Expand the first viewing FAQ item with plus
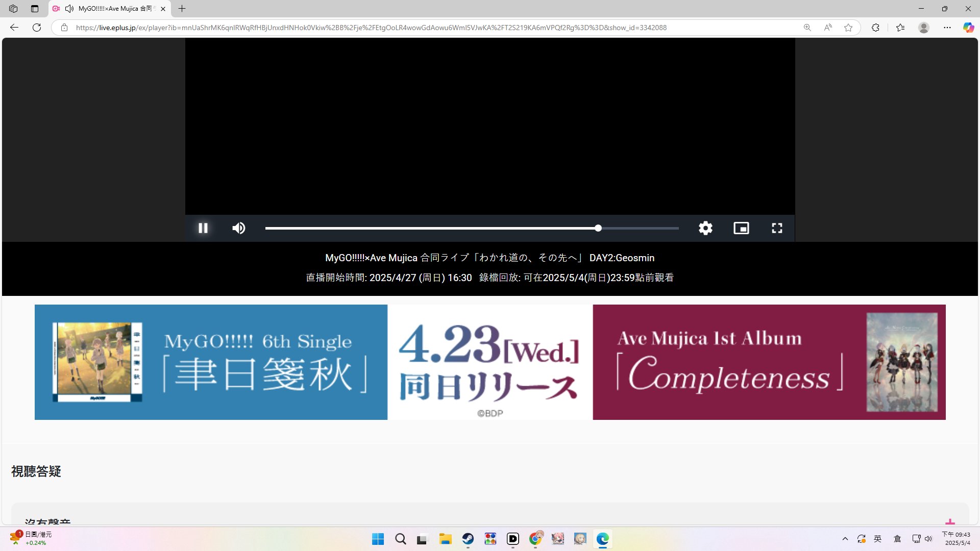Screen dimensions: 980x551 pyautogui.click(x=950, y=522)
